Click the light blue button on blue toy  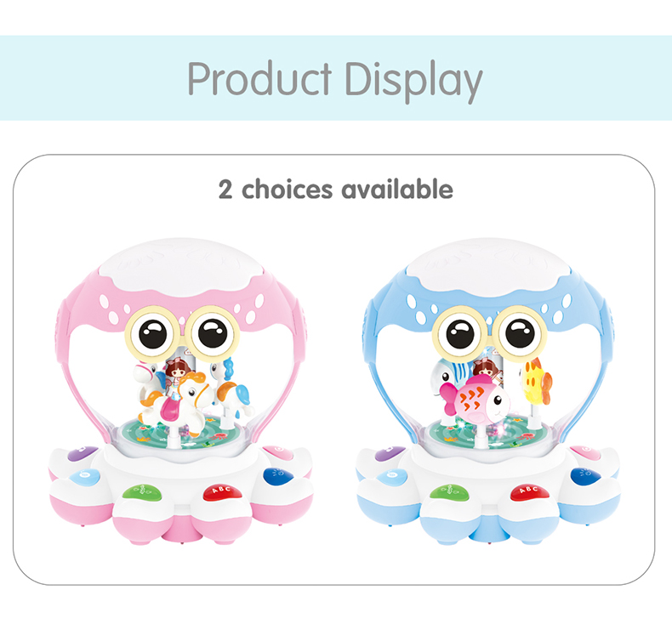(x=391, y=477)
